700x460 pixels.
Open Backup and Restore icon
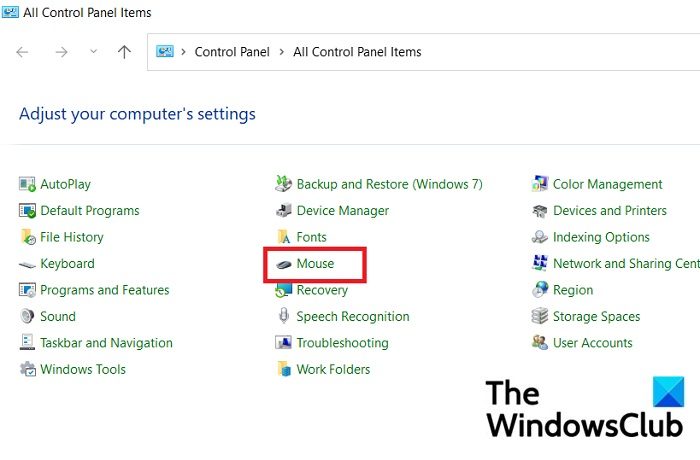(283, 184)
